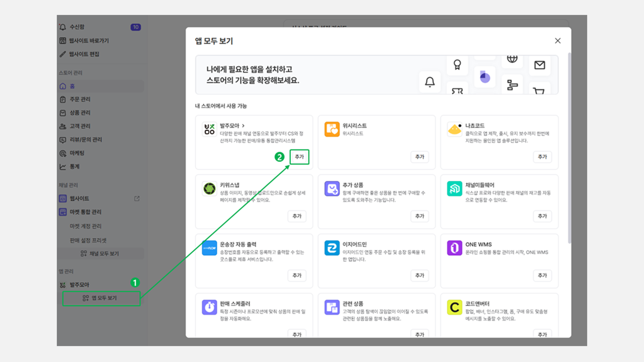
Task: Click the 판매 스케줄러 app icon
Action: point(209,307)
